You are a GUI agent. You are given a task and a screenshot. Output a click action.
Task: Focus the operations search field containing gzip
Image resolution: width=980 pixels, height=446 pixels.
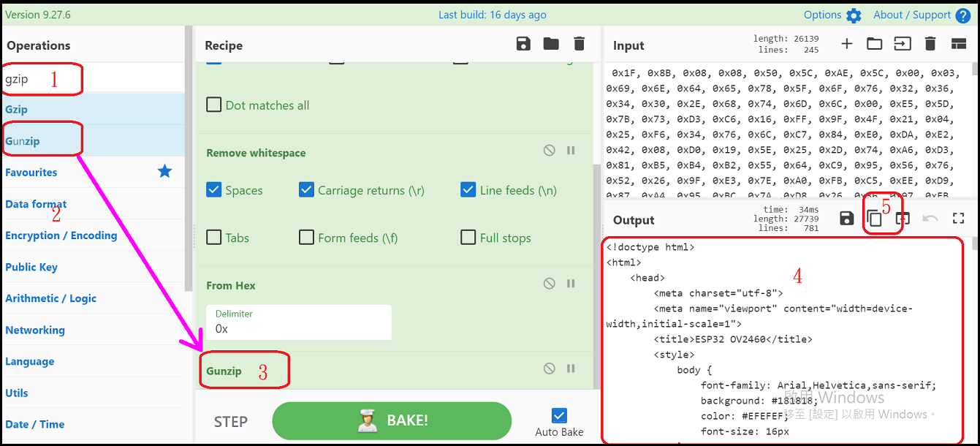pos(94,79)
